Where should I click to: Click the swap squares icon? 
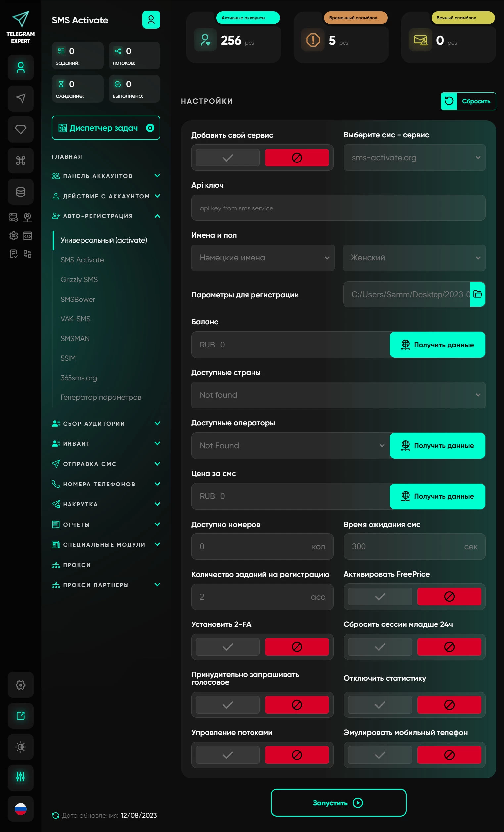(28, 254)
